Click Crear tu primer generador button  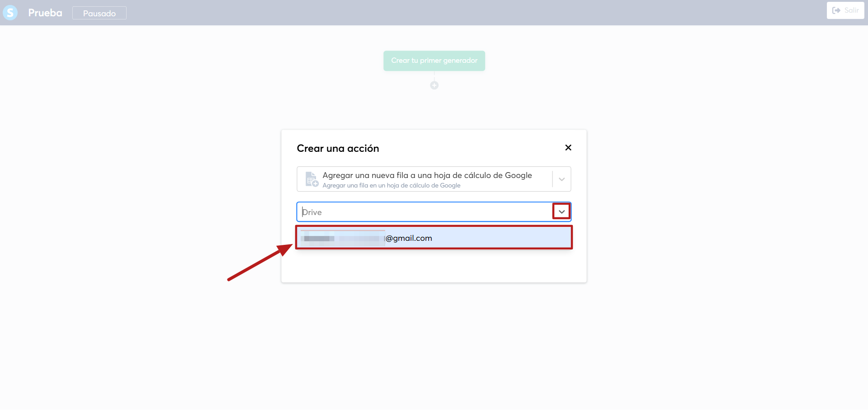434,61
